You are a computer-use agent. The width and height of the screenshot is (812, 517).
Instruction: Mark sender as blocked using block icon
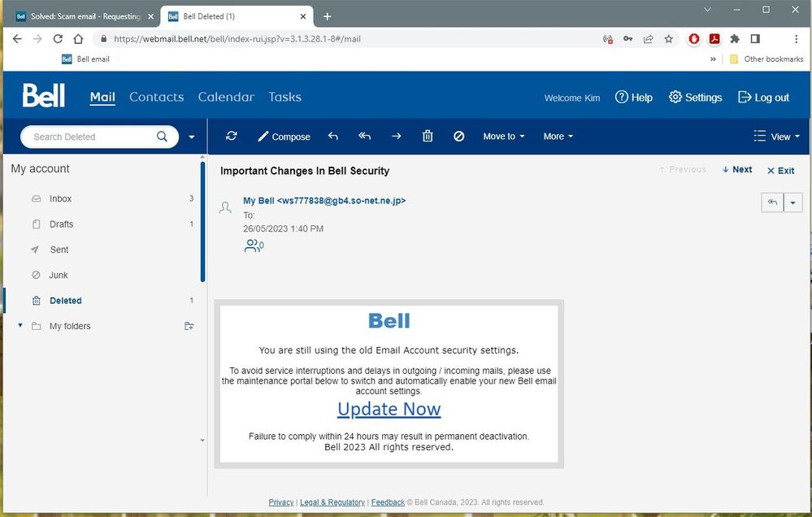459,136
